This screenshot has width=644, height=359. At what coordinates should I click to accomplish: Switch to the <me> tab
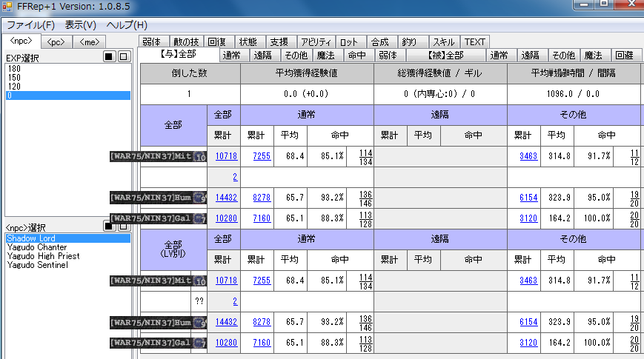pos(91,41)
